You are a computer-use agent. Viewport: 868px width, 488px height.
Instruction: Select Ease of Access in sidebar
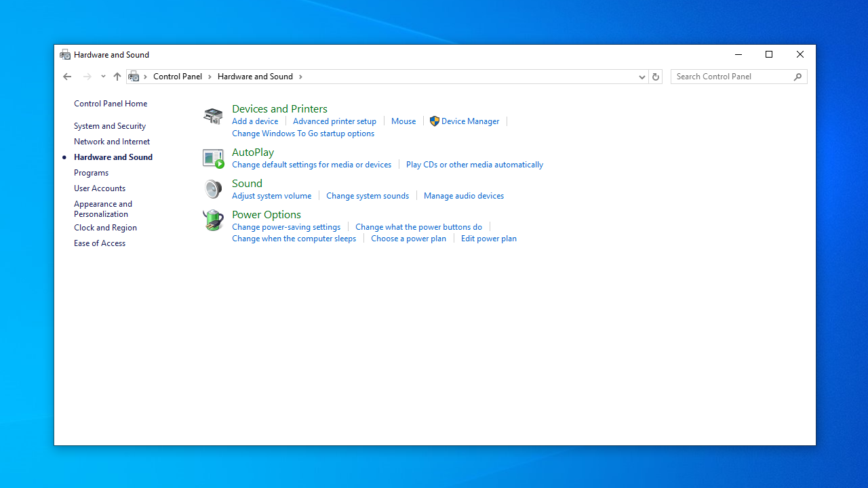[x=100, y=243]
